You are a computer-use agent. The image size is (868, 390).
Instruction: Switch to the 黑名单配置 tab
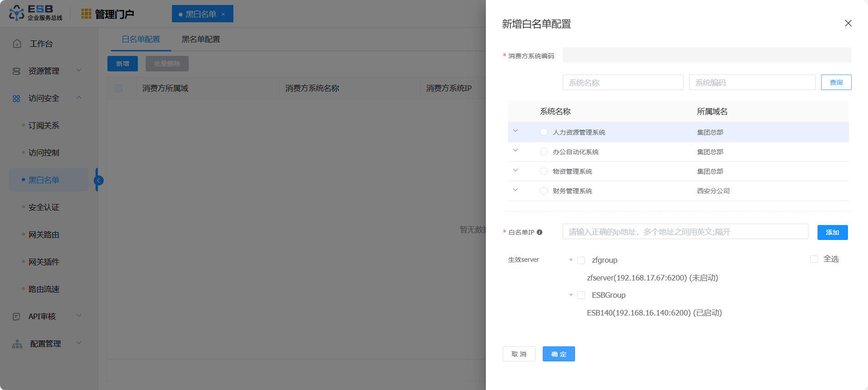coord(201,40)
